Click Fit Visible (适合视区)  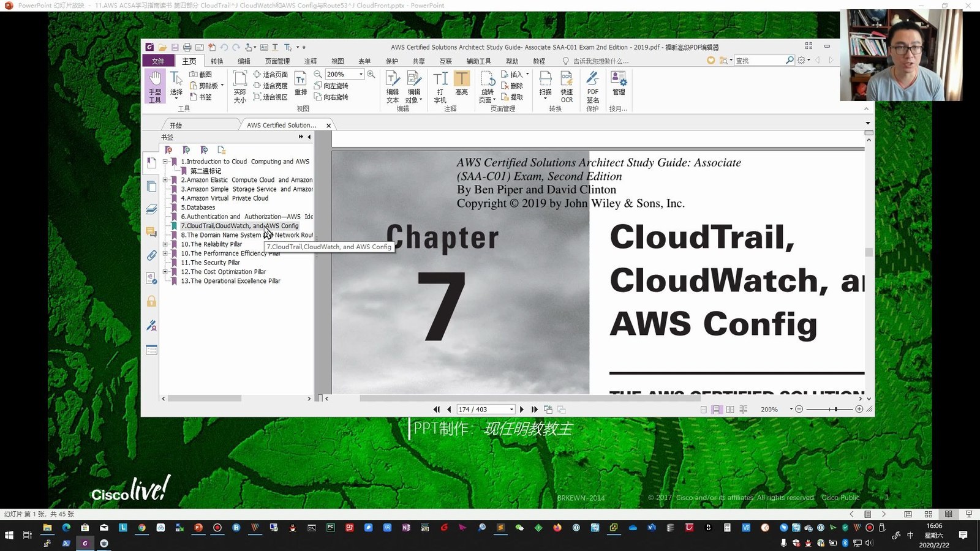(270, 97)
